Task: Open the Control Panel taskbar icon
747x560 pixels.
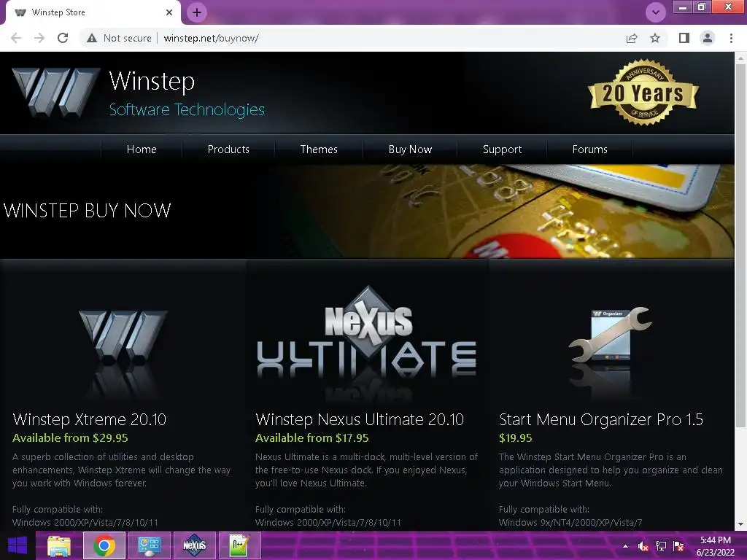Action: [x=149, y=545]
